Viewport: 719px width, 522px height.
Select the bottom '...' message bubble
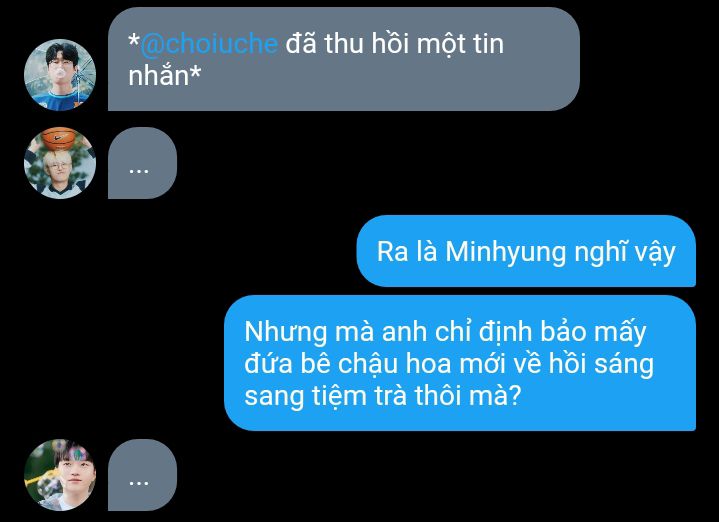click(142, 475)
